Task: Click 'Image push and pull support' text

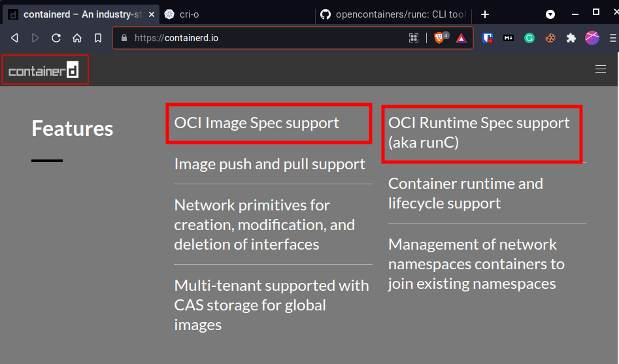Action: pyautogui.click(x=270, y=164)
